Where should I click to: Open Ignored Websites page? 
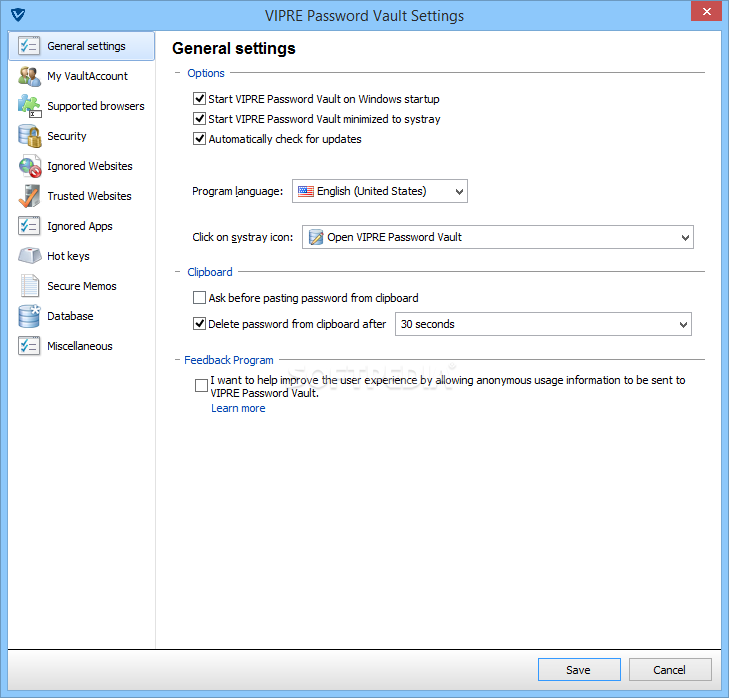(90, 166)
